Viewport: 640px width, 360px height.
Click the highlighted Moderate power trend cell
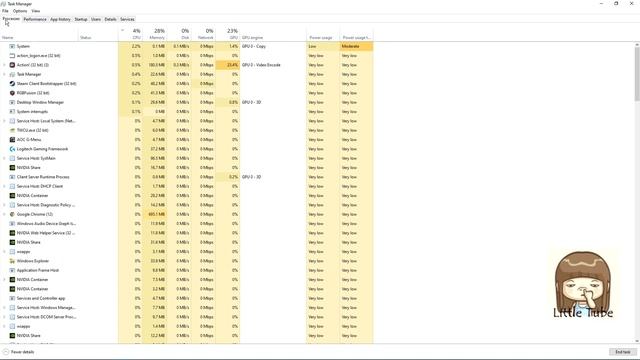point(356,46)
